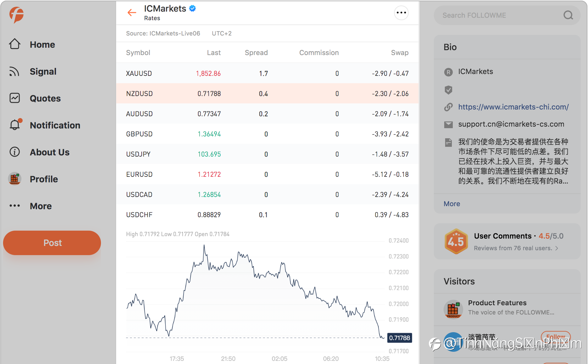The image size is (588, 364).
Task: Open Notification from the bell icon
Action: coord(15,125)
